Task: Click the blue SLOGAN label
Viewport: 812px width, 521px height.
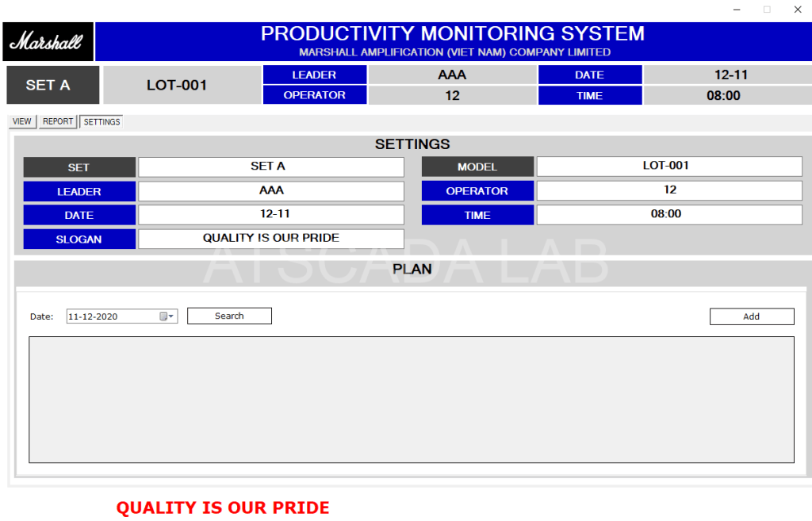Action: coord(79,239)
